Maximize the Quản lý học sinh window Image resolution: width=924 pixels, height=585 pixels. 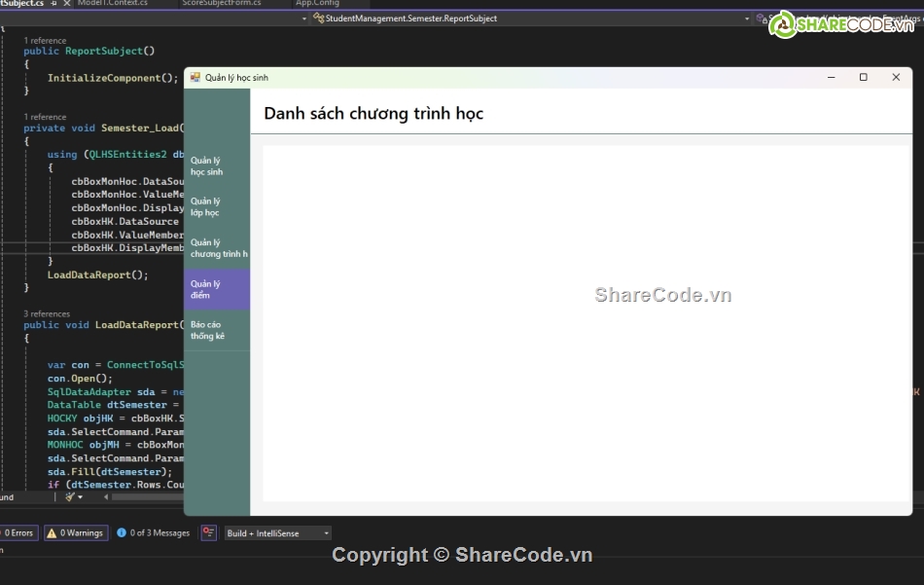863,78
